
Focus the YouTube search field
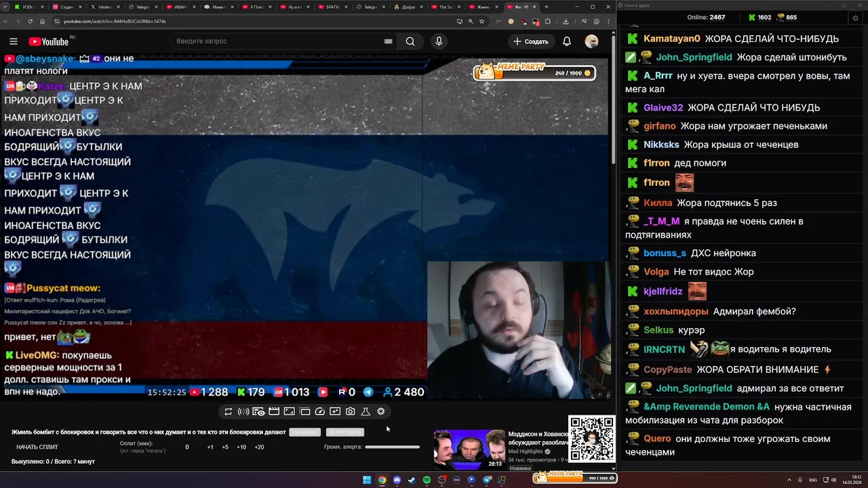click(x=278, y=41)
